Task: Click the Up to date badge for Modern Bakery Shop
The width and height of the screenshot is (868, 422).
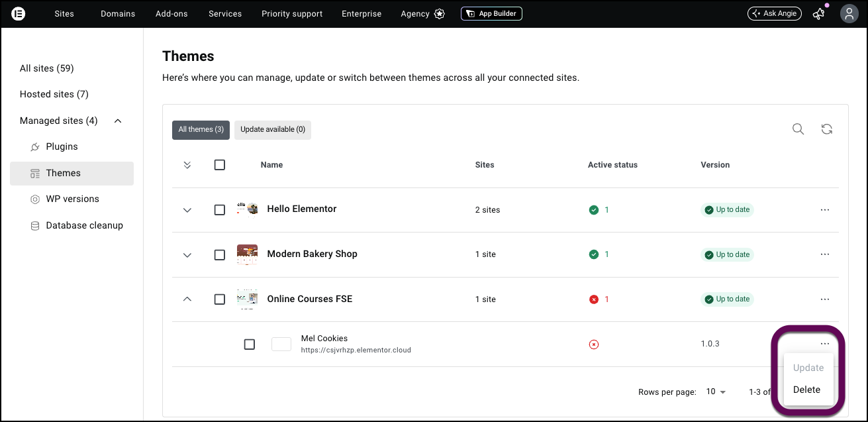Action: 727,254
